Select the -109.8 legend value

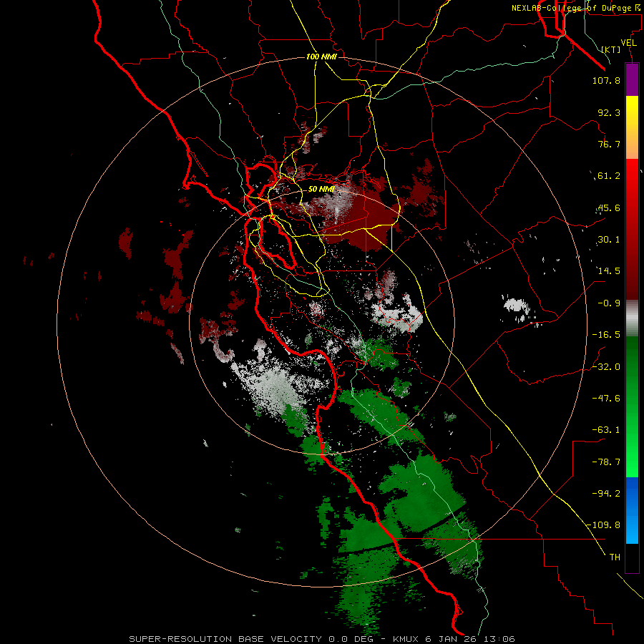[603, 525]
